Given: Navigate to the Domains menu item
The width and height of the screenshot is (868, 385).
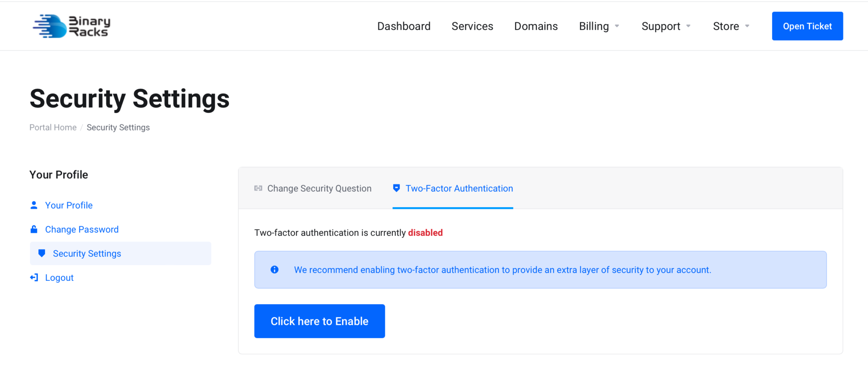Looking at the screenshot, I should 536,26.
